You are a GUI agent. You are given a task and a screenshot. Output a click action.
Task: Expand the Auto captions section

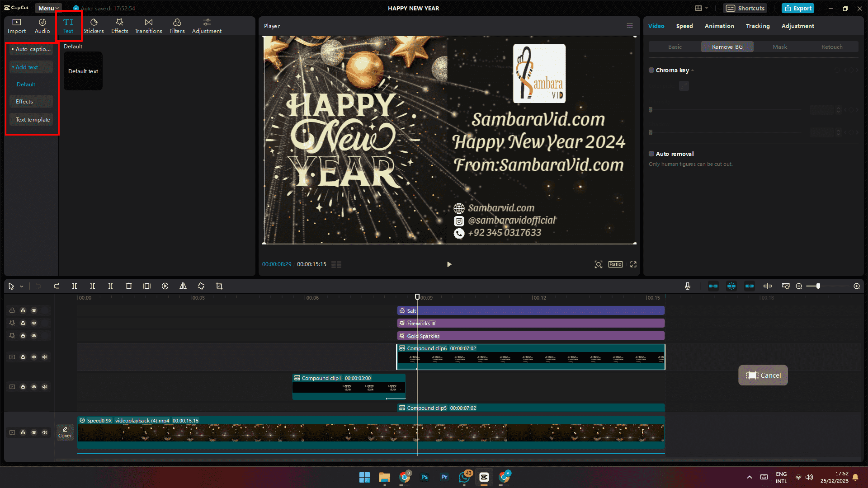click(31, 49)
